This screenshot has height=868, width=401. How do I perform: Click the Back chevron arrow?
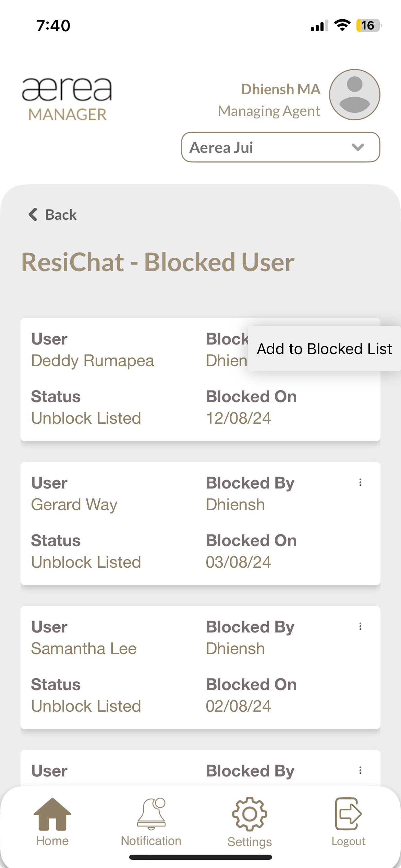click(x=33, y=215)
